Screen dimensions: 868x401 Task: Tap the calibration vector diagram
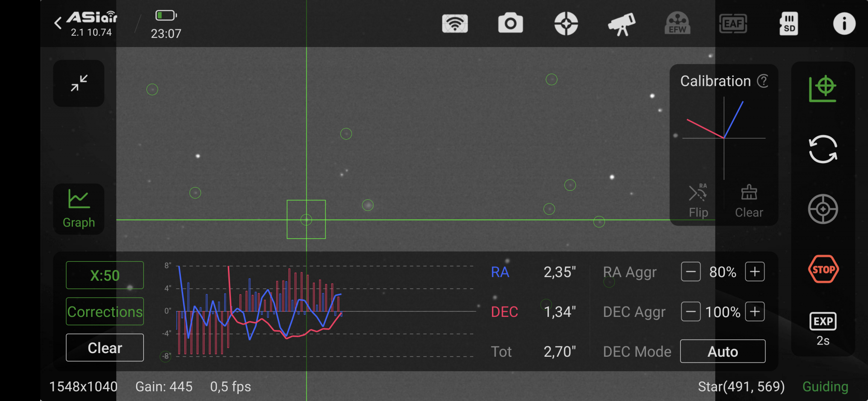pyautogui.click(x=724, y=138)
